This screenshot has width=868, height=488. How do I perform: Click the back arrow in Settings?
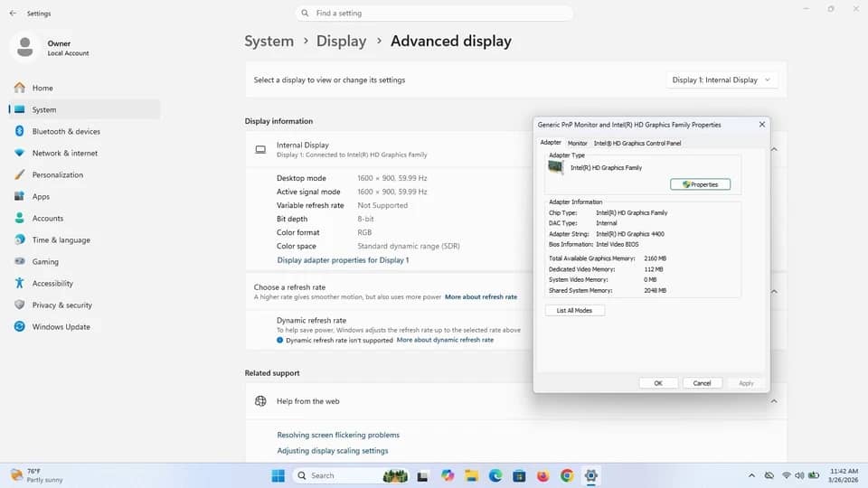click(x=13, y=13)
